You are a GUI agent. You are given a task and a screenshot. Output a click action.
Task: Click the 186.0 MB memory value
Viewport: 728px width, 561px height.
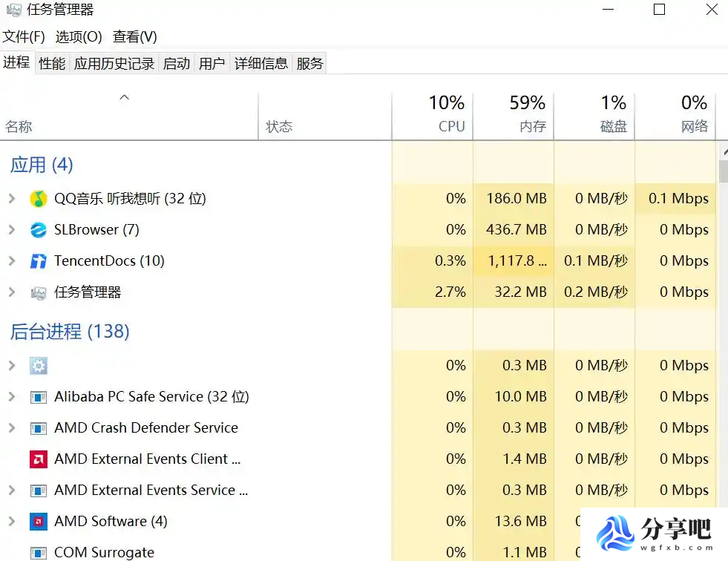click(x=517, y=199)
